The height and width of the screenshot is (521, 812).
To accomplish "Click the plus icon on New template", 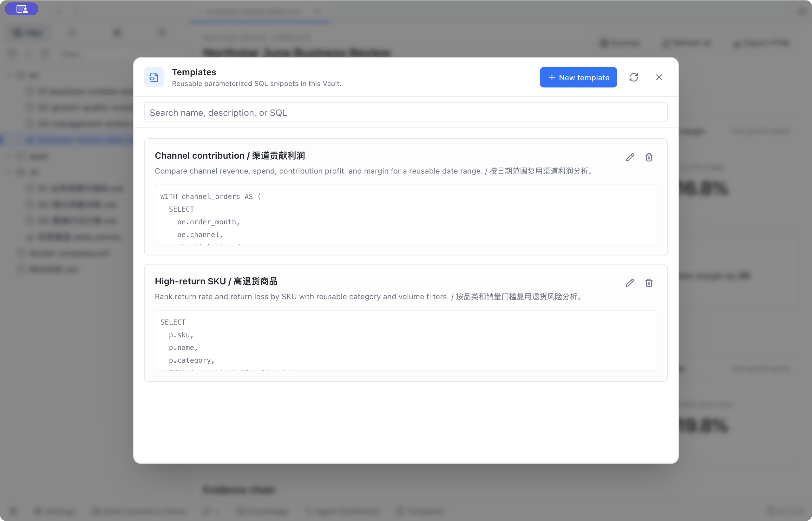I will pyautogui.click(x=552, y=77).
